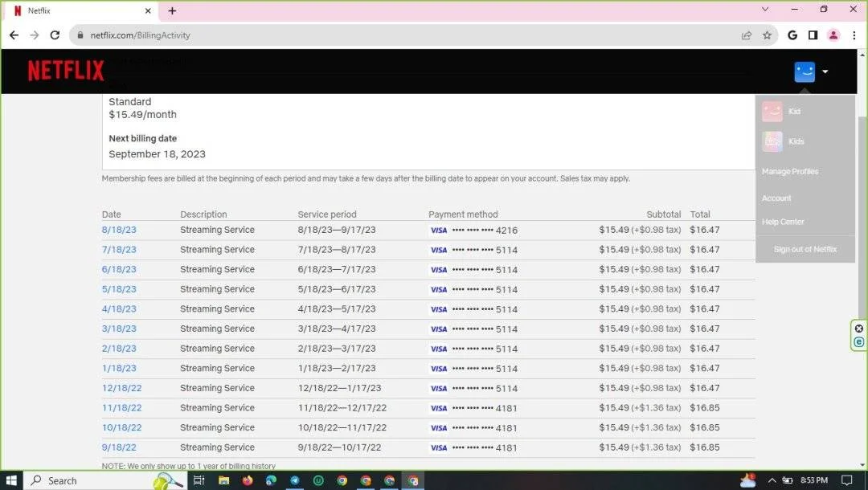Click the 8:53 PM clock
This screenshot has height=490, width=868.
pos(813,480)
